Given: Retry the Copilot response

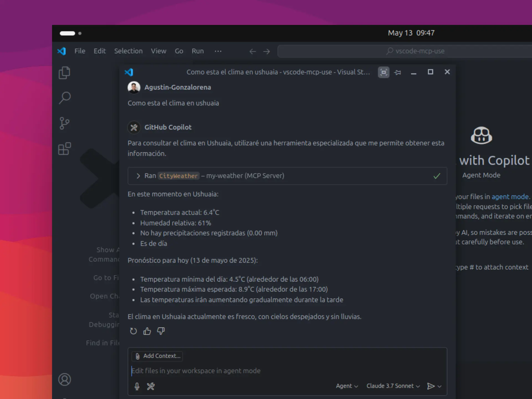Looking at the screenshot, I should pyautogui.click(x=133, y=331).
